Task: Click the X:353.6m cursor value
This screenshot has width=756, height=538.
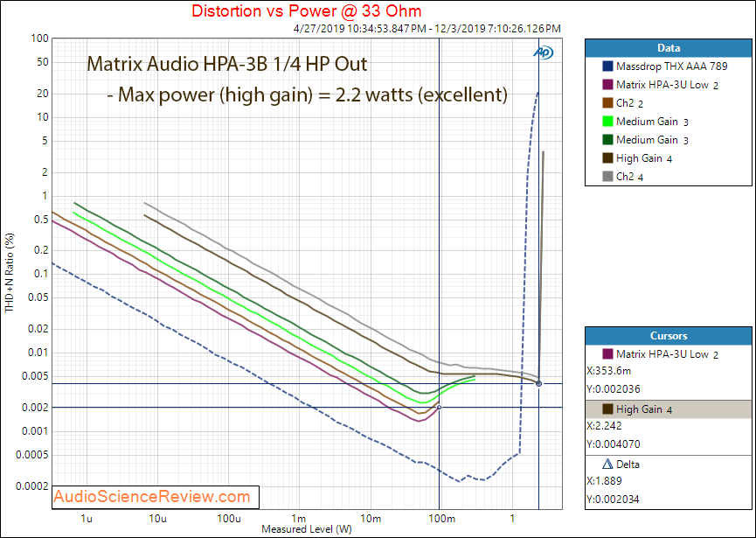Action: [608, 371]
